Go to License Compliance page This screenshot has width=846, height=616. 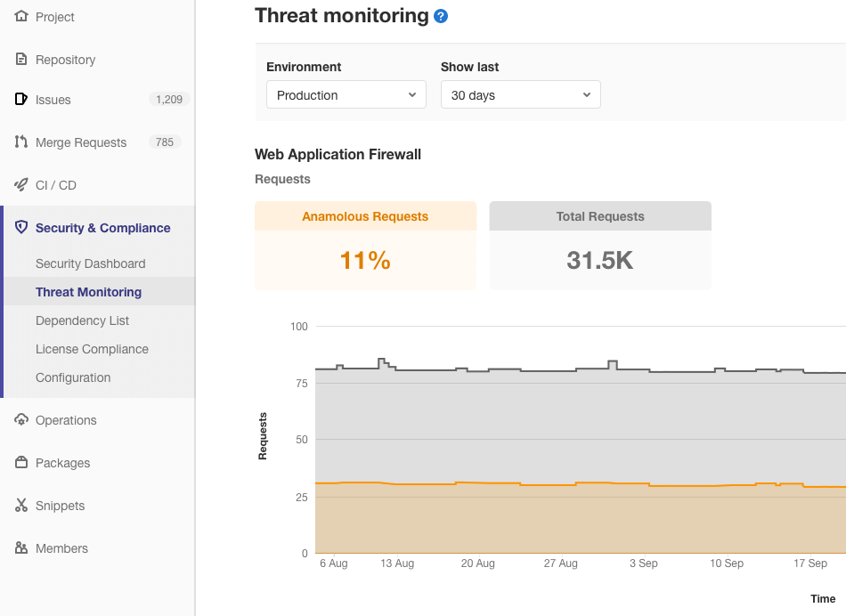pos(92,349)
